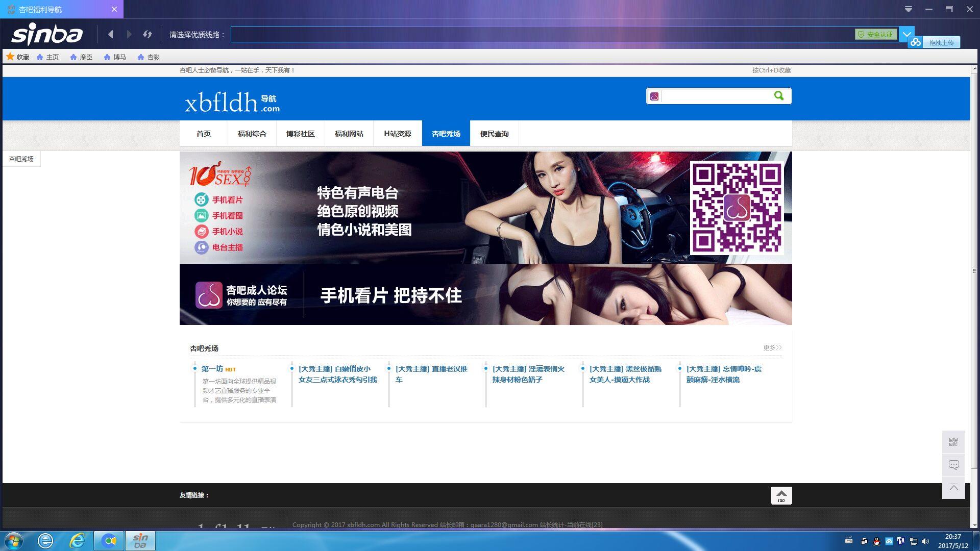
Task: Select the 福利综合 navigation tab
Action: [252, 134]
